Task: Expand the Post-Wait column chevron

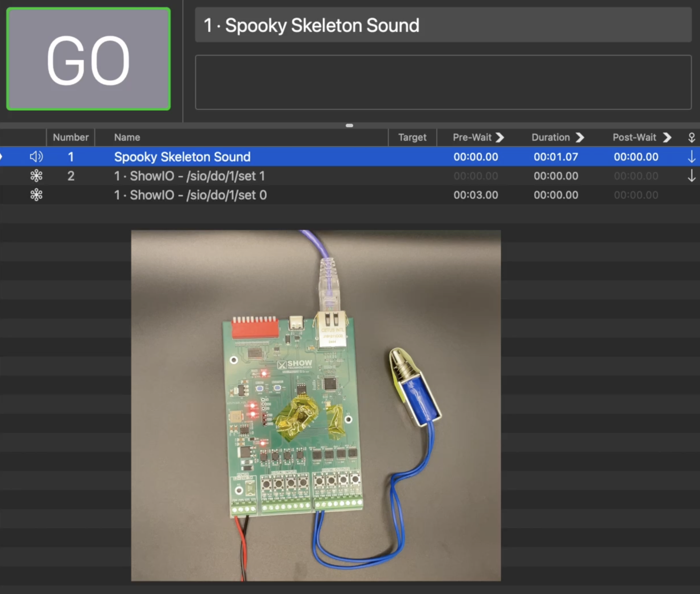Action: (x=667, y=137)
